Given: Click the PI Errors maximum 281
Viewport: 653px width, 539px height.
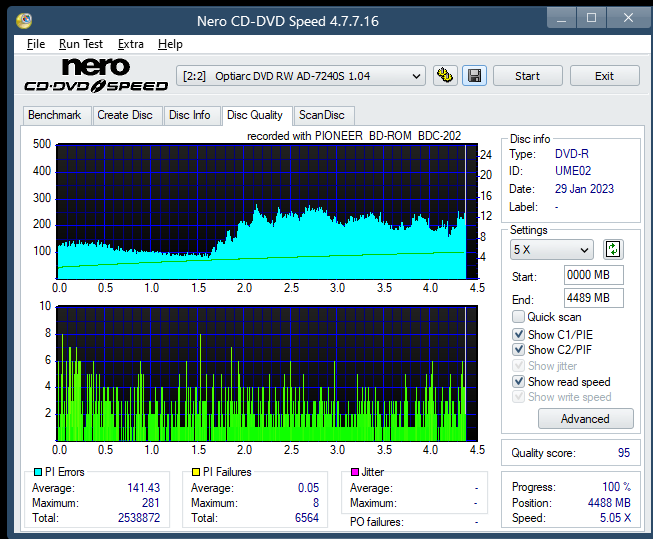Looking at the screenshot, I should click(151, 503).
